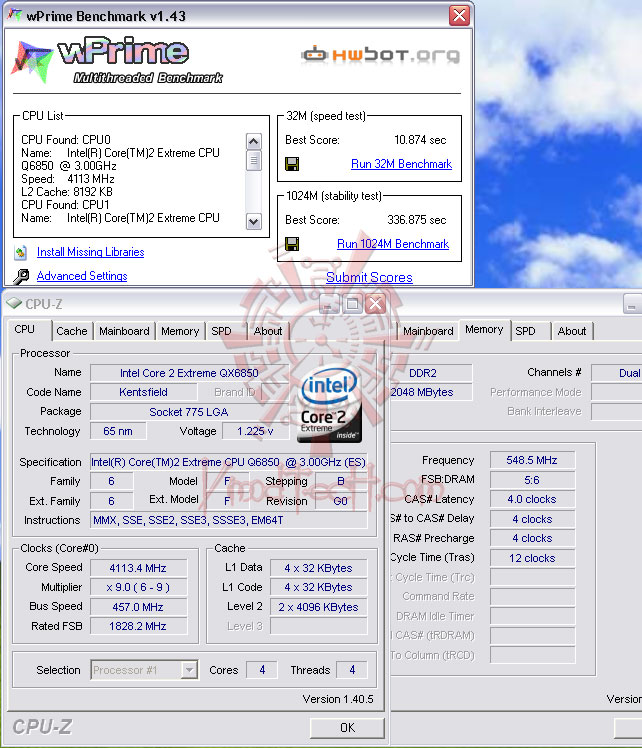Click the CPU list scroll-down arrow
Screen dimensions: 642x748
point(253,222)
